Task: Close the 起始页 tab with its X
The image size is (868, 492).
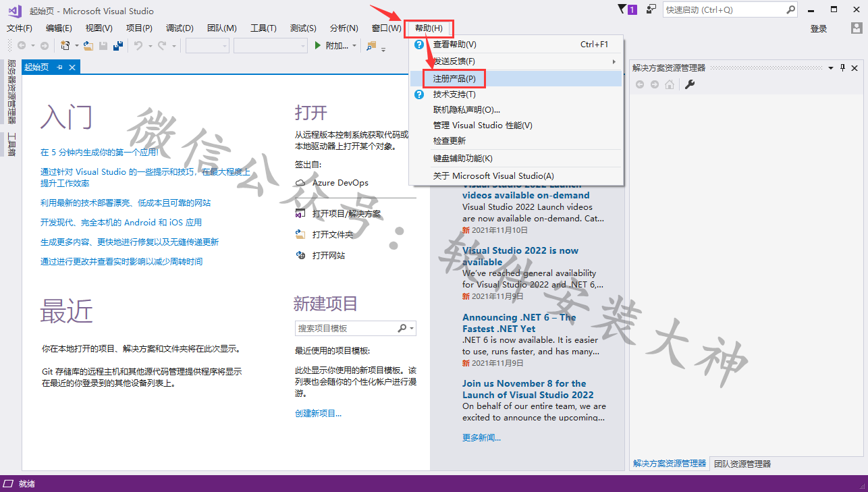Action: (x=72, y=67)
